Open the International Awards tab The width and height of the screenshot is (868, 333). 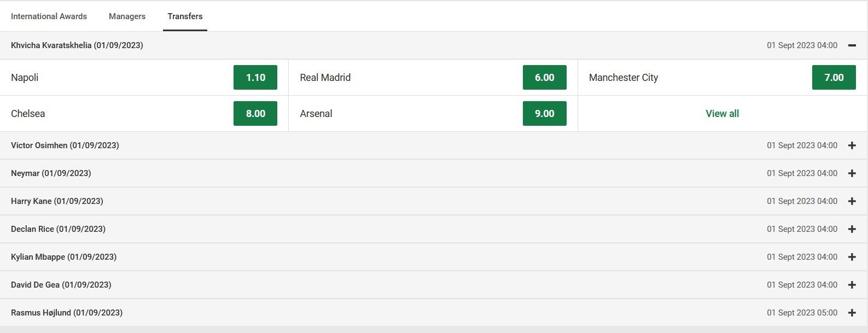click(49, 16)
